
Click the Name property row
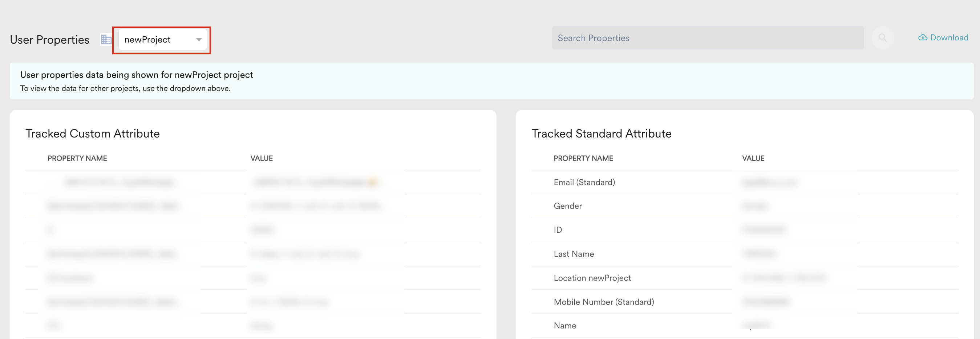tap(745, 326)
